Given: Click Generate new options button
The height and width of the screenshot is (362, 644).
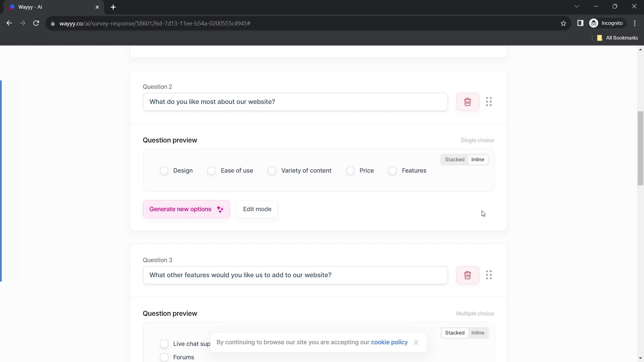Looking at the screenshot, I should click(186, 209).
